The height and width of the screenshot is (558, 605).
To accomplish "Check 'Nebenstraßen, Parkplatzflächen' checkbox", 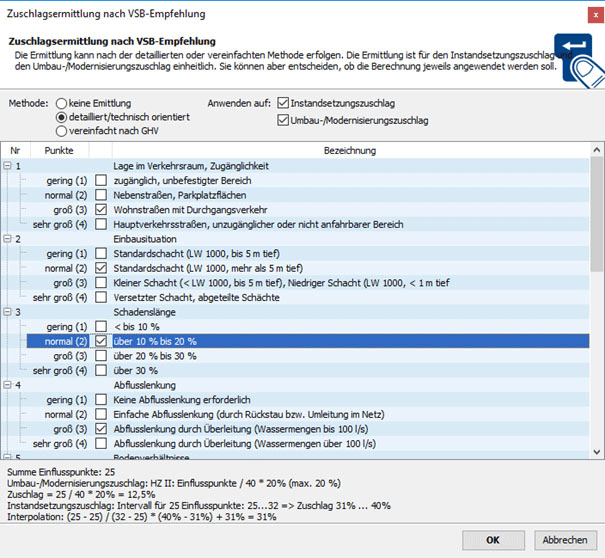I will [101, 195].
